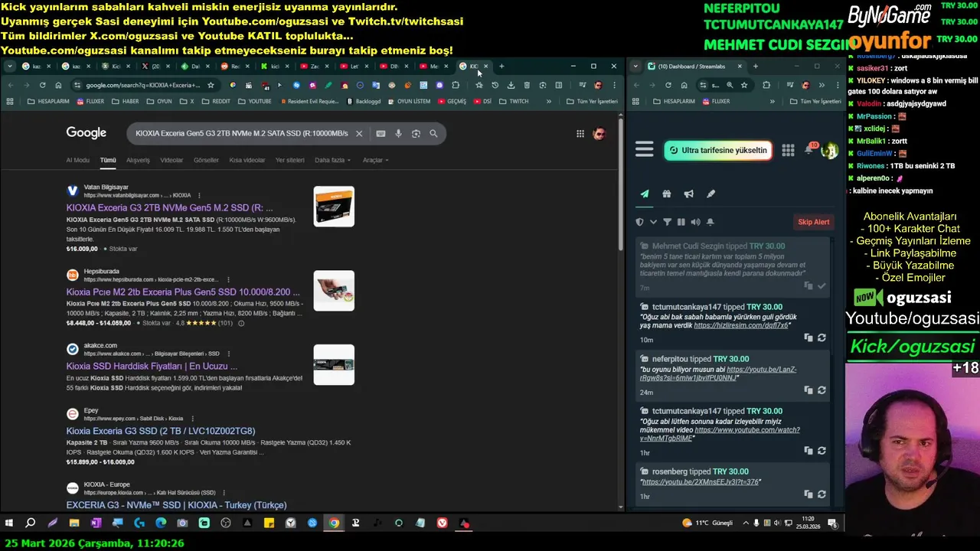The width and height of the screenshot is (980, 551).
Task: Click the Google search results scrollbar
Action: tap(621, 184)
